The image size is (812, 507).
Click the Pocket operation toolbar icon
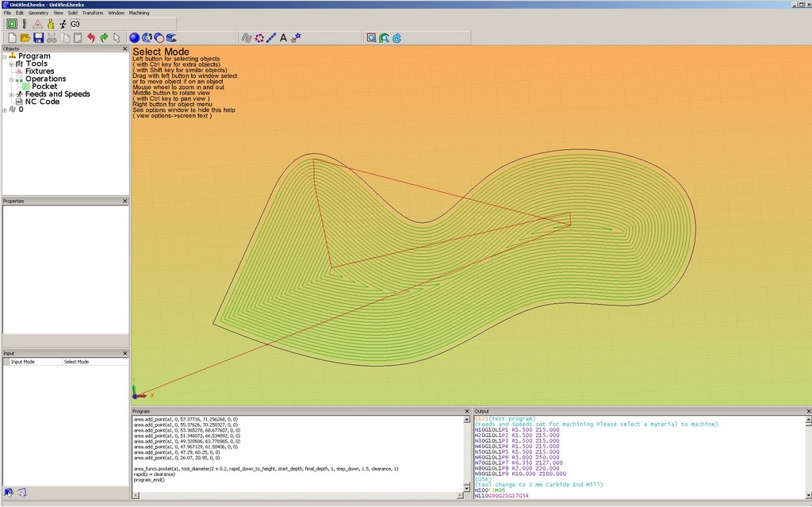[x=11, y=24]
